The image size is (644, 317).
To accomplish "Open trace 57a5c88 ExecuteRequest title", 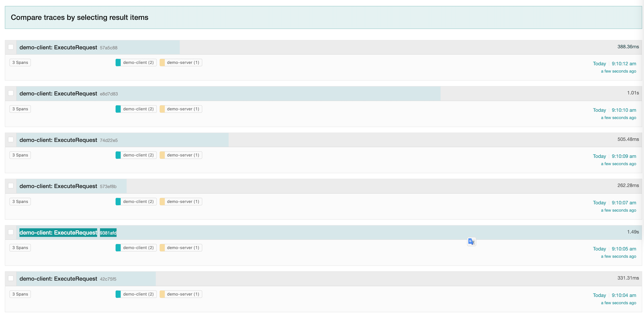I will [58, 48].
